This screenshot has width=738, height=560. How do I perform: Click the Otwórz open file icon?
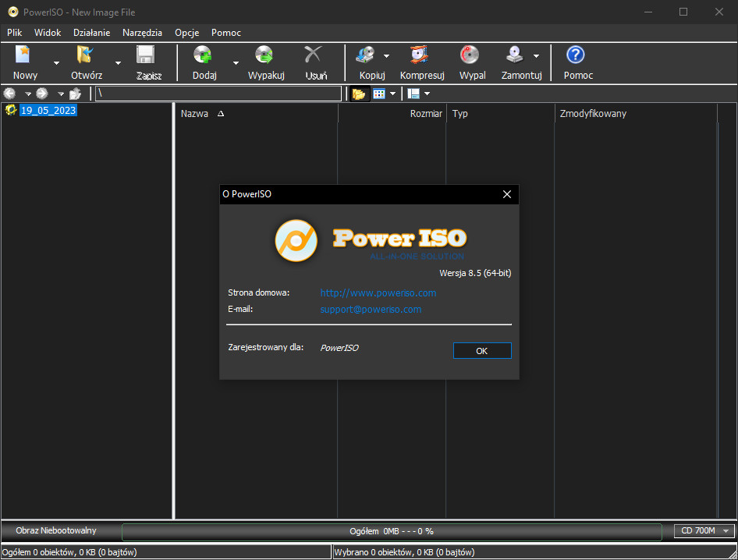(x=85, y=55)
